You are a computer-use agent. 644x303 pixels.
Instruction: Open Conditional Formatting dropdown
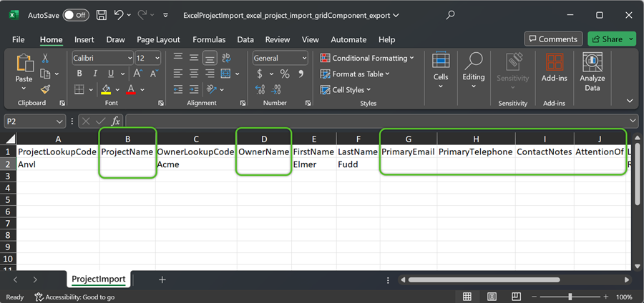367,58
